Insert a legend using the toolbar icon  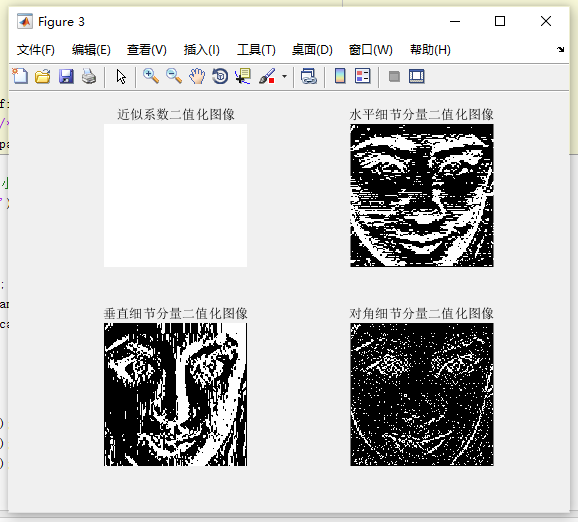pos(363,76)
